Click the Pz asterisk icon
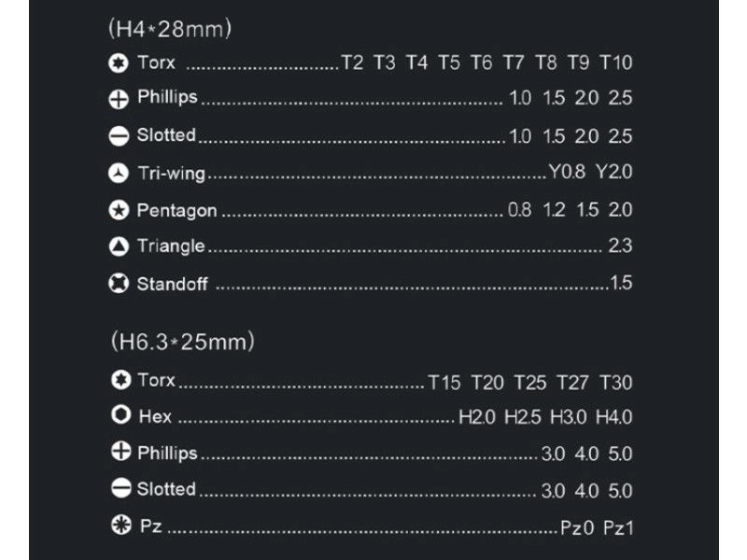 (x=121, y=525)
